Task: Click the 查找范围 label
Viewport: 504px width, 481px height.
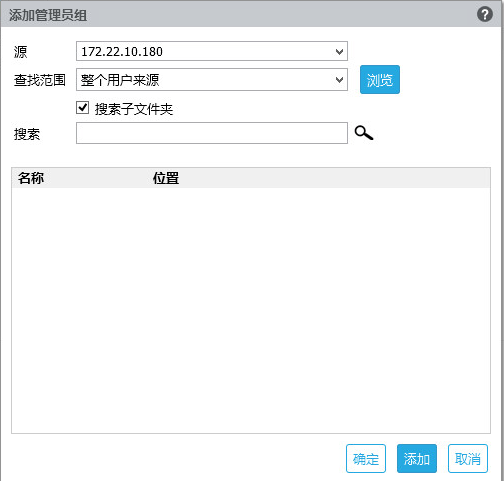Action: pyautogui.click(x=39, y=80)
